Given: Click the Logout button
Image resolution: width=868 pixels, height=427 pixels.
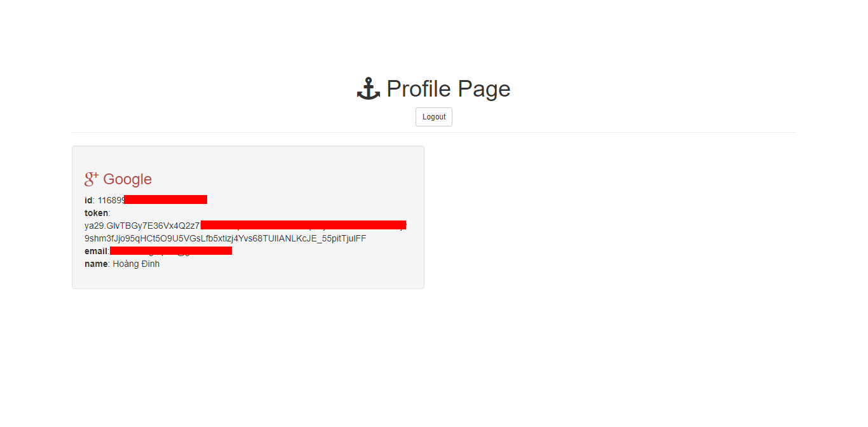Looking at the screenshot, I should click(x=434, y=117).
